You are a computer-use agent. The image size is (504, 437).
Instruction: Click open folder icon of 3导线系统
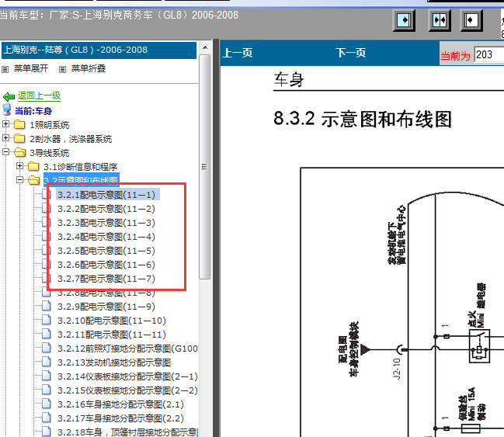20,152
